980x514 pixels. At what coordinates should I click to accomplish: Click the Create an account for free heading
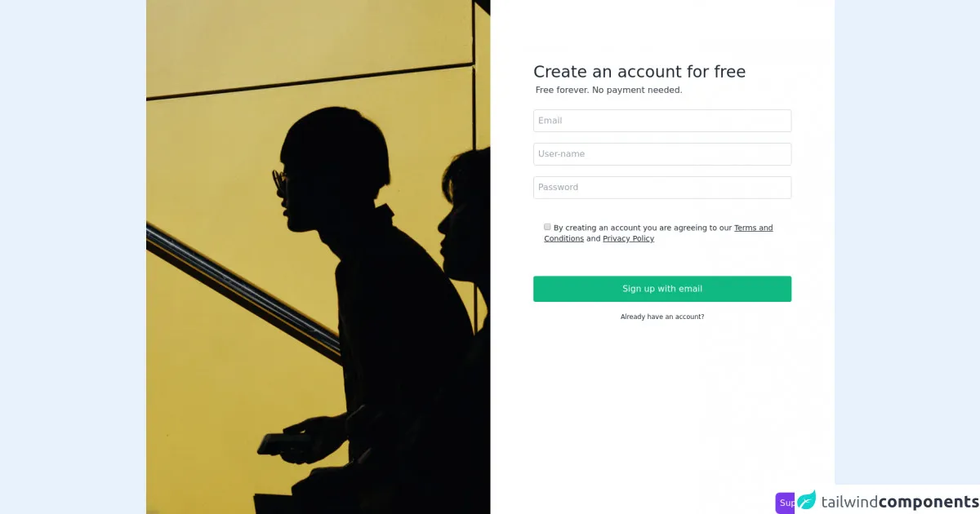point(639,72)
